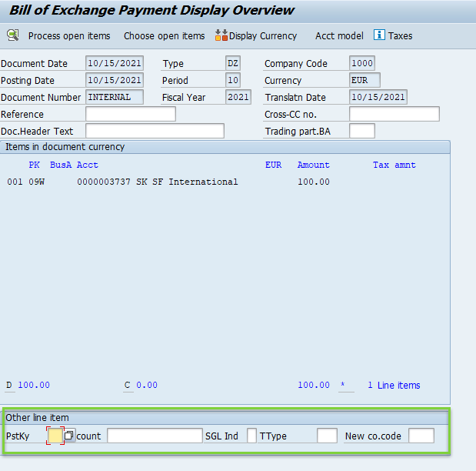The width and height of the screenshot is (476, 471).
Task: Click Choose open items
Action: coord(165,36)
